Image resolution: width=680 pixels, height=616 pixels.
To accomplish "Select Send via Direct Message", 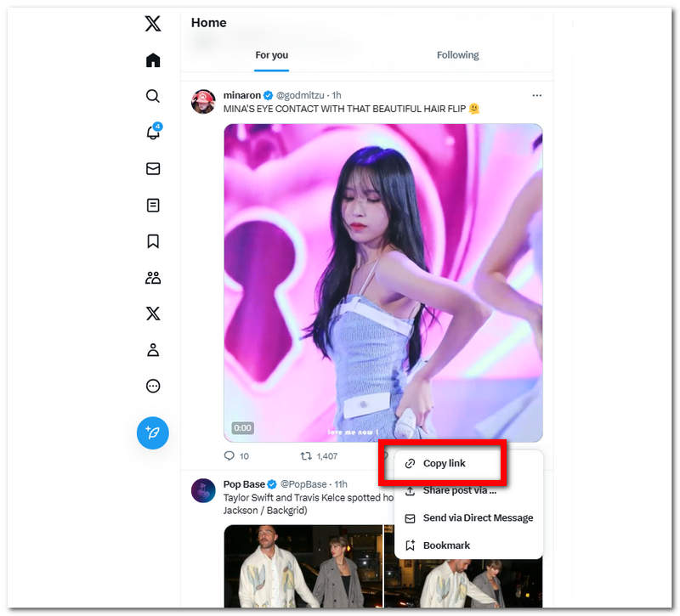I will coord(468,518).
